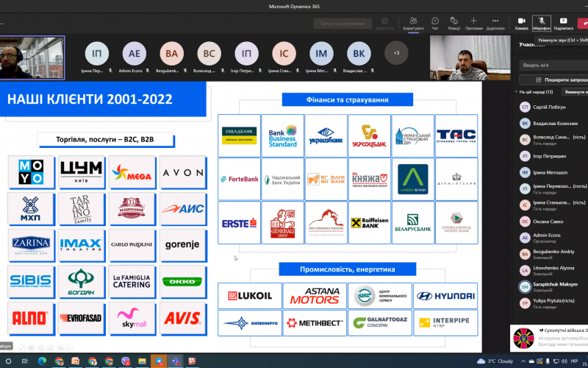Click the left presenter video with headphones
This screenshot has width=588, height=368.
[x=32, y=58]
